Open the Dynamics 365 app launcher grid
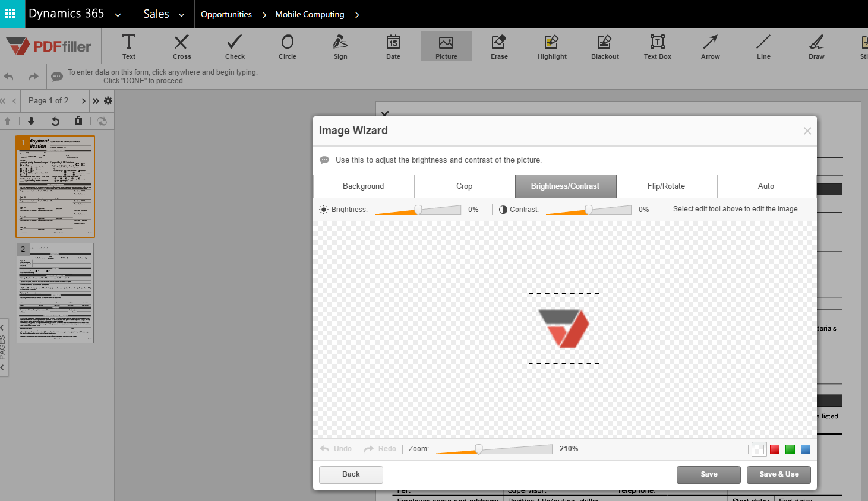868x501 pixels. (10, 14)
